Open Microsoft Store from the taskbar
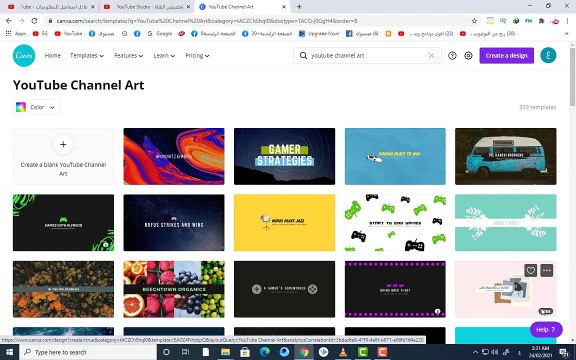 245,352
